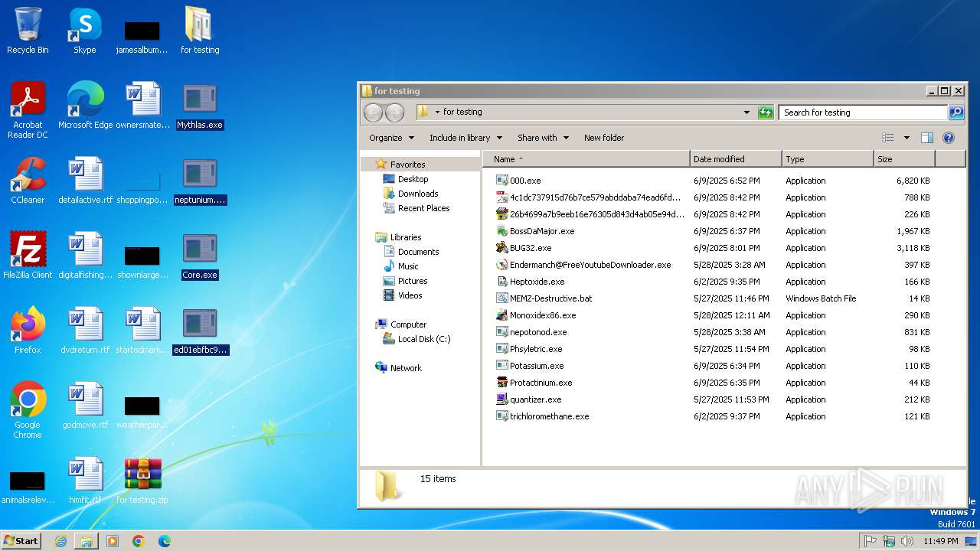The height and width of the screenshot is (551, 980).
Task: Sort by Type column header
Action: [x=828, y=159]
